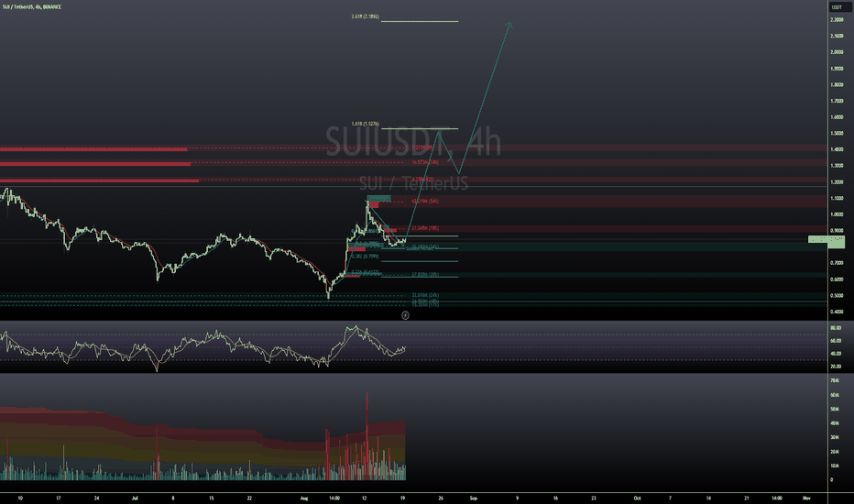Click the Oct label on the time axis

coord(637,498)
